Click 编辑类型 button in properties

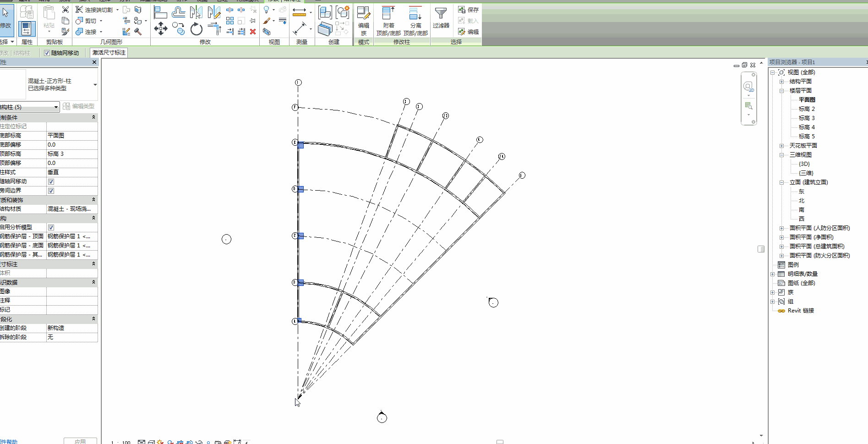pos(79,106)
